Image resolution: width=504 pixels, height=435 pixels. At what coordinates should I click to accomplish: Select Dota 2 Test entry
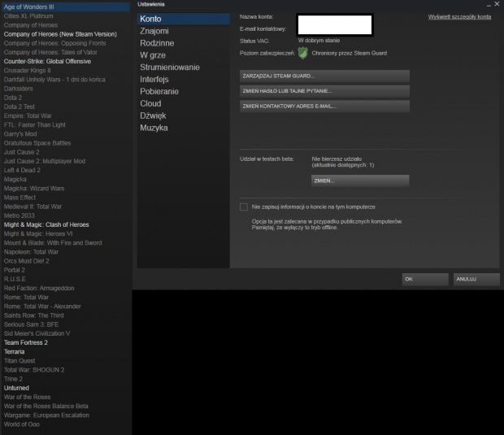pos(20,107)
